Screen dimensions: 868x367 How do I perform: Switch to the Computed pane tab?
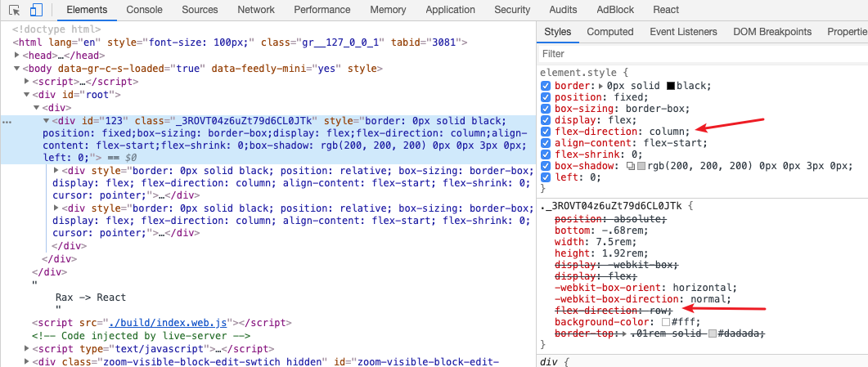(610, 32)
